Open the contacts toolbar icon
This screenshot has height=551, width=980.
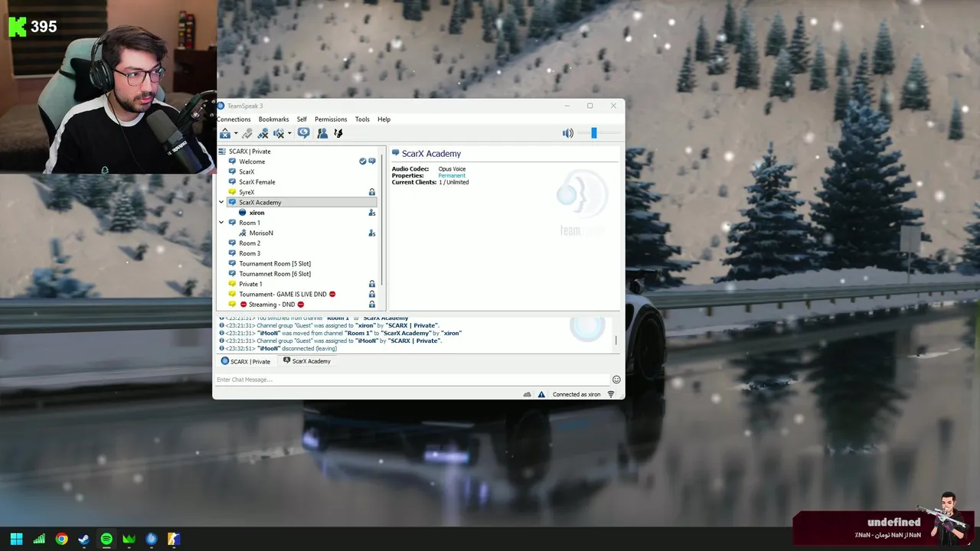point(322,133)
